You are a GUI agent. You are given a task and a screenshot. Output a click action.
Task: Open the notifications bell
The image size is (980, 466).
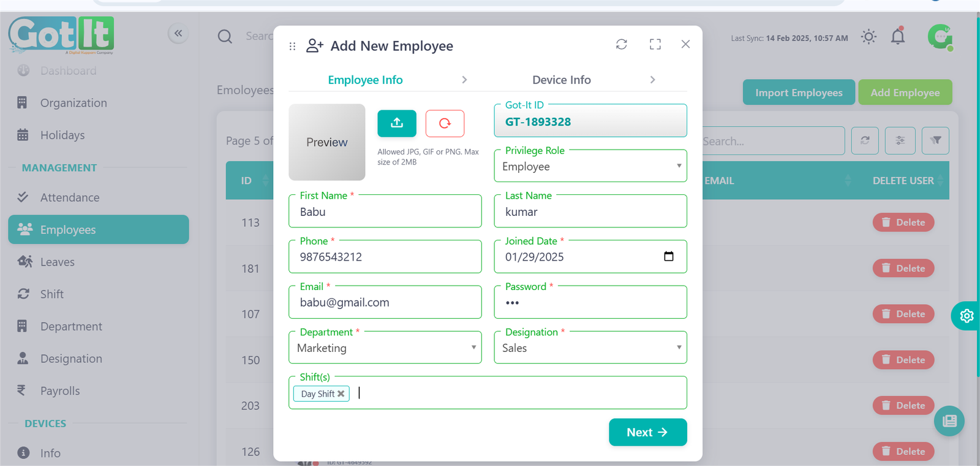(x=897, y=37)
